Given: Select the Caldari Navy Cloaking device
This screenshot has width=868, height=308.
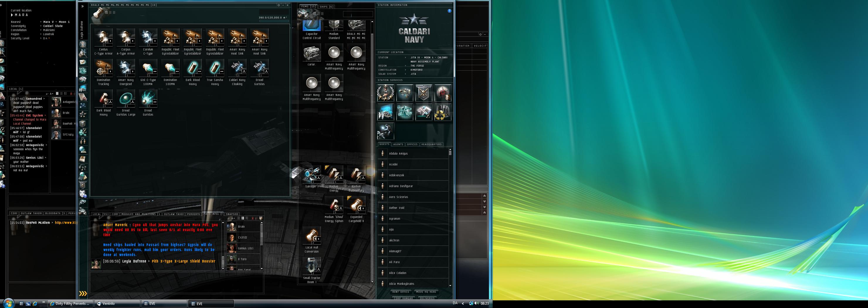Looking at the screenshot, I should coord(237,72).
